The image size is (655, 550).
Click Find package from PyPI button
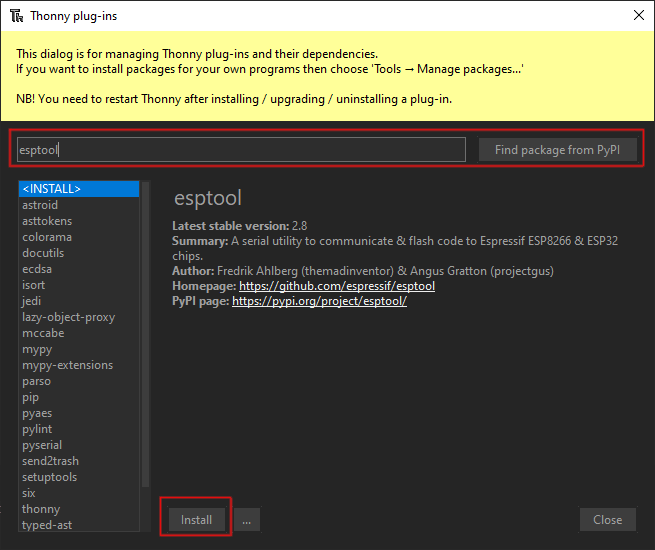(557, 150)
